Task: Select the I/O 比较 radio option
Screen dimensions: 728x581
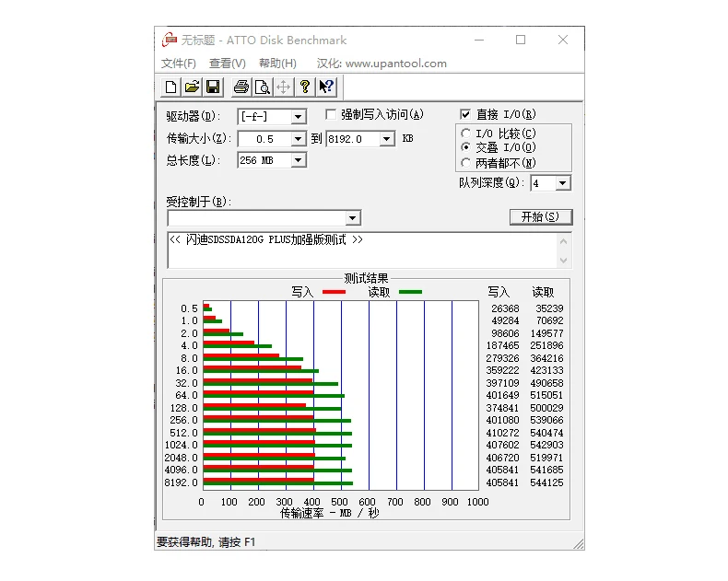Action: tap(466, 134)
